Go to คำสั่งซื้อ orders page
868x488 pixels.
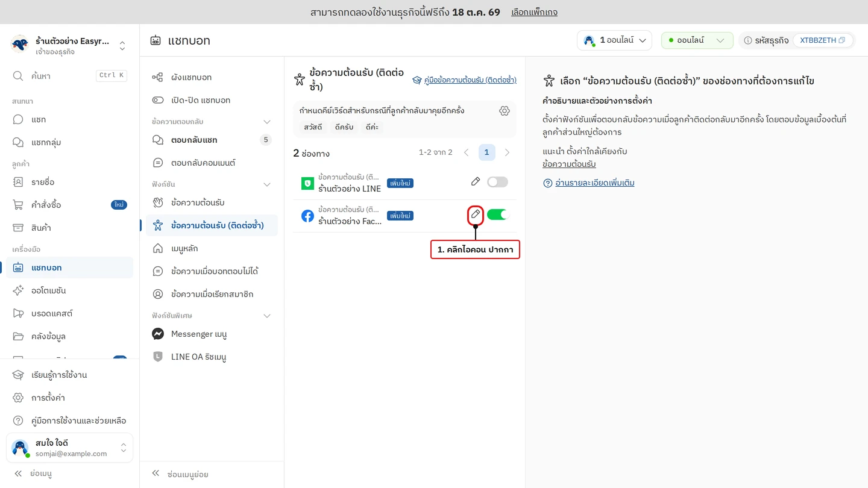70,205
